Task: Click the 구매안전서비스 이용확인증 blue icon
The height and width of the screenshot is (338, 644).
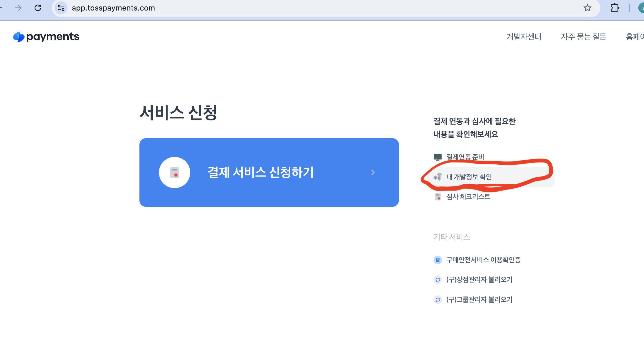Action: pos(438,260)
